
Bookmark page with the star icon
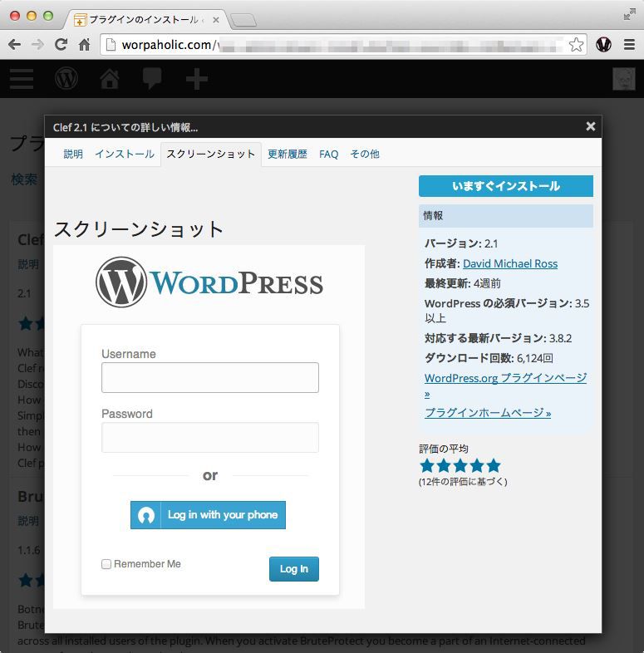[x=576, y=45]
